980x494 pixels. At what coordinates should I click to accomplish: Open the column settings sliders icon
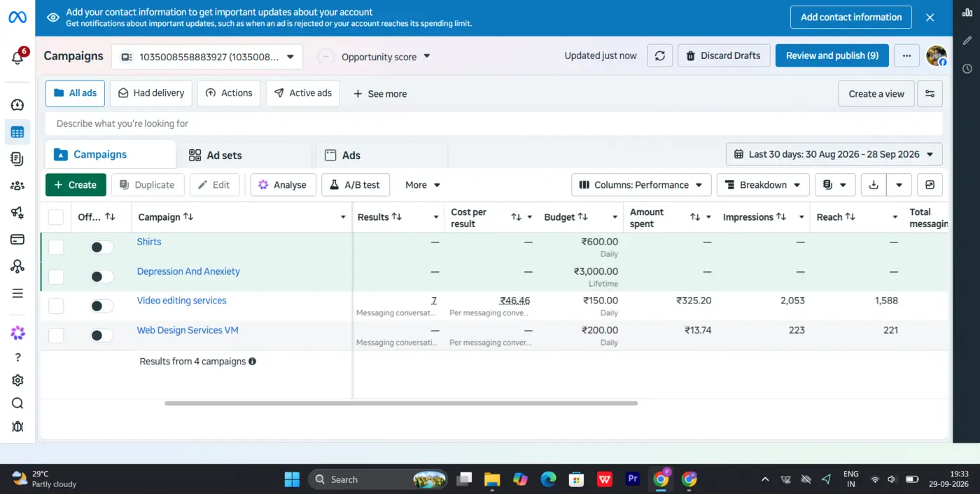click(930, 94)
